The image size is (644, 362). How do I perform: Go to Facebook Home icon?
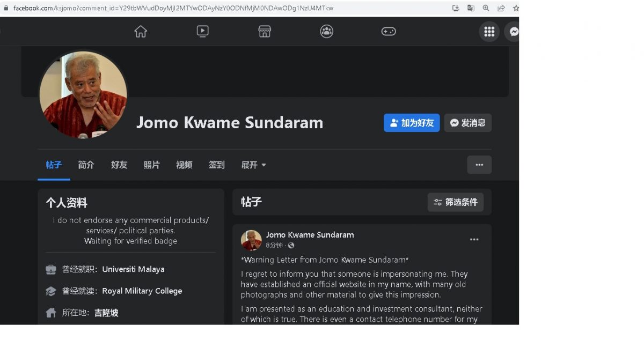141,32
